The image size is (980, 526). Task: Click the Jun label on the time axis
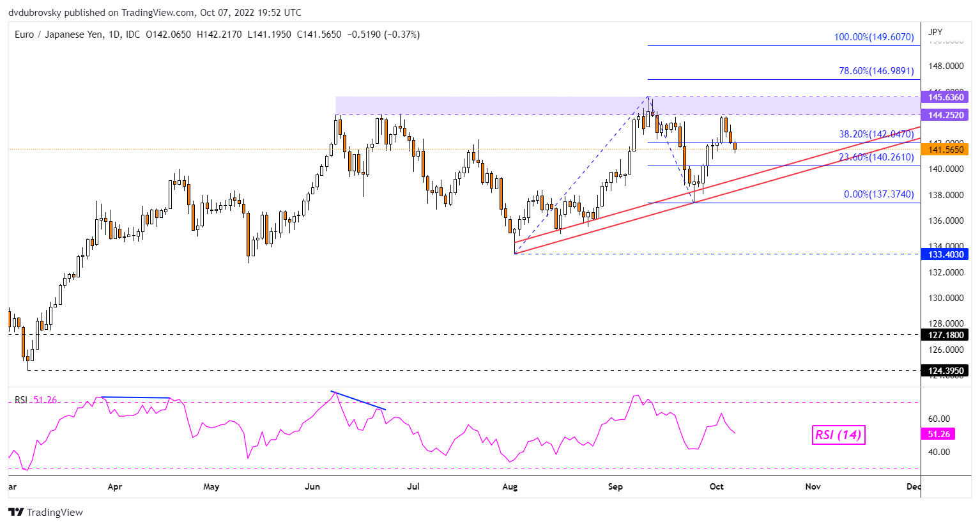click(x=312, y=486)
